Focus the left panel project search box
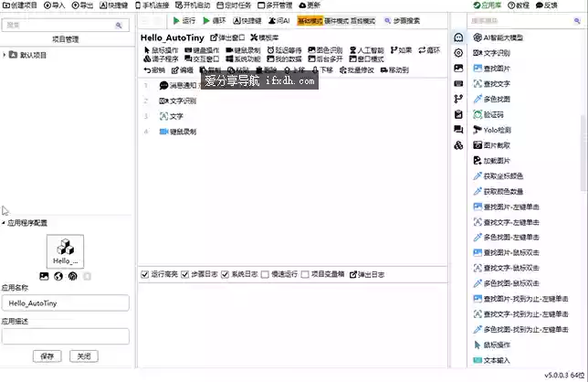The width and height of the screenshot is (588, 382). tap(66, 26)
